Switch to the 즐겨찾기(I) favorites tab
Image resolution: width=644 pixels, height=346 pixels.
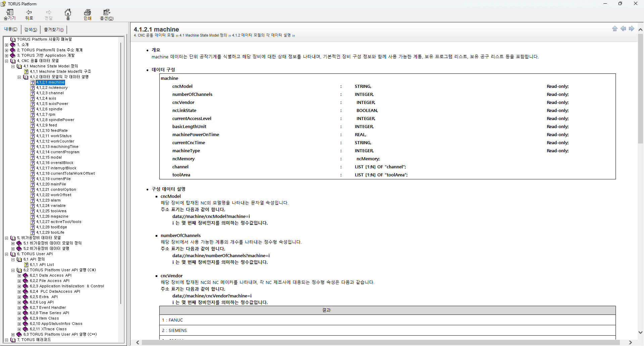point(54,30)
